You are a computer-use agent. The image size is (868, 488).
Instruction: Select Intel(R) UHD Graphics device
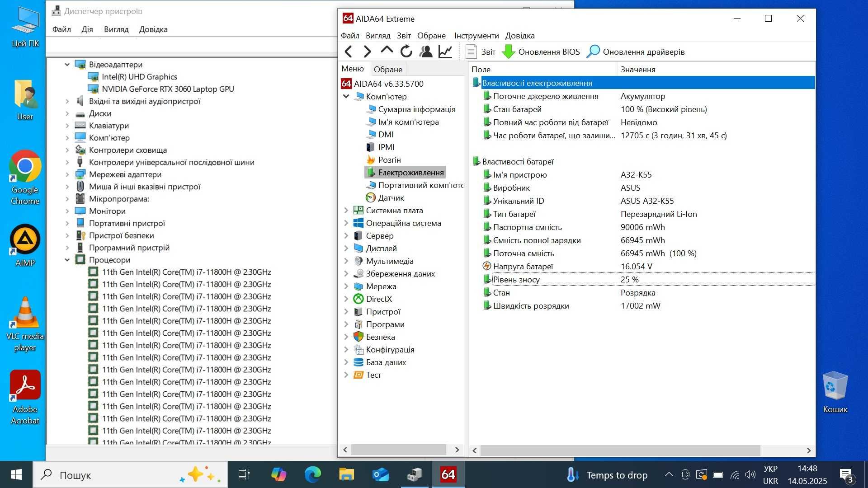(139, 77)
